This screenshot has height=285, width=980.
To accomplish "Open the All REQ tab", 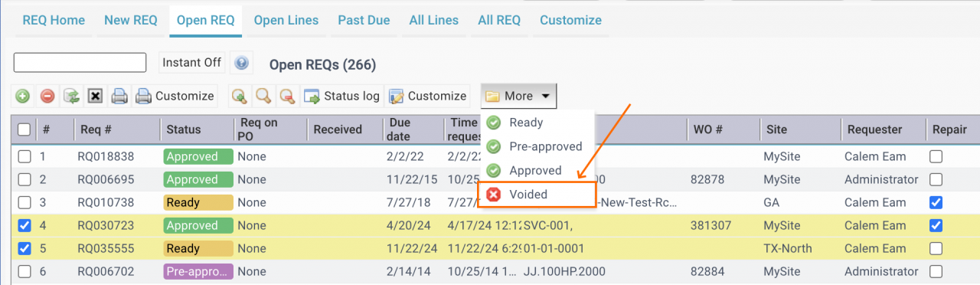I will point(499,21).
